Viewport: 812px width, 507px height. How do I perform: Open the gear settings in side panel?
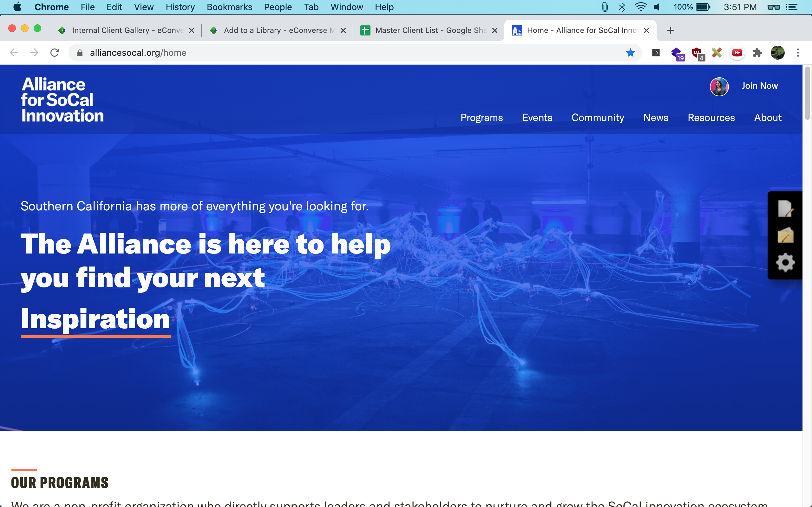point(785,262)
